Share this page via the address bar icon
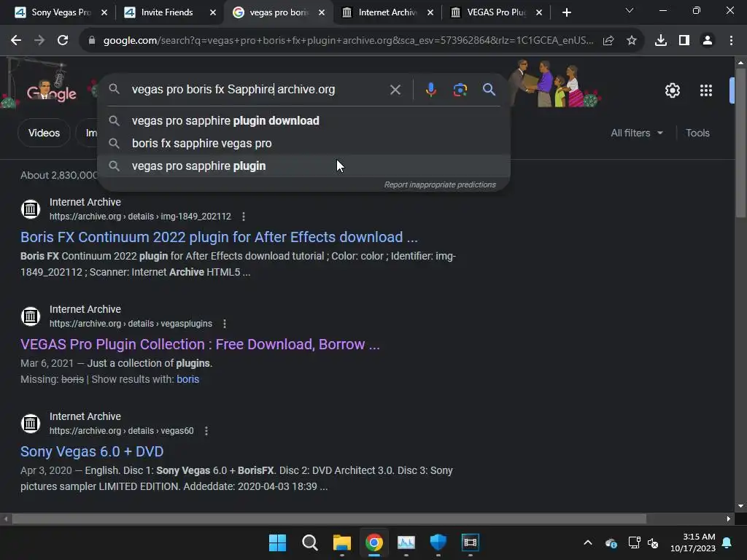Viewport: 747px width, 560px height. (608, 41)
